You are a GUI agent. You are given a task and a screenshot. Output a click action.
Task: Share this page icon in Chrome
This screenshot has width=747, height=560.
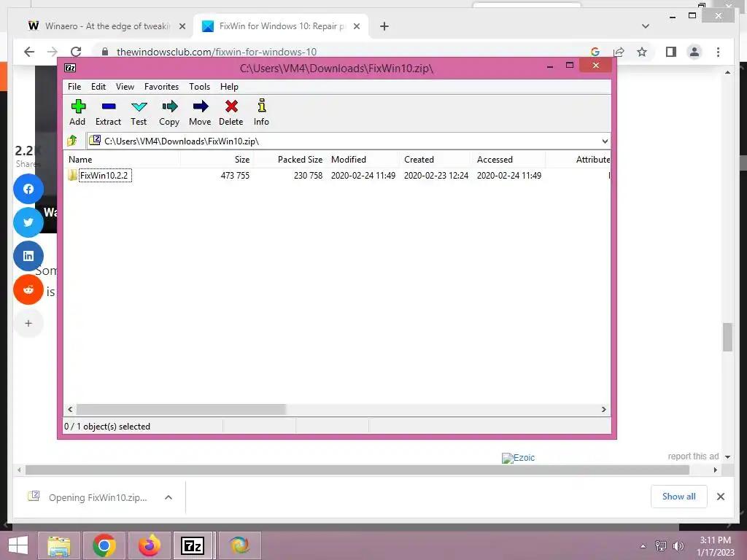pyautogui.click(x=619, y=52)
